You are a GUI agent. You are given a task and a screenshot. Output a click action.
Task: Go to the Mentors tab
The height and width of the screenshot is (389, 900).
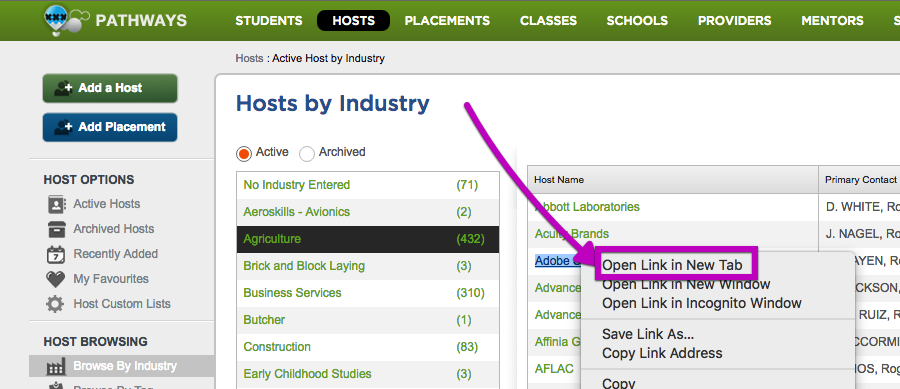(832, 21)
